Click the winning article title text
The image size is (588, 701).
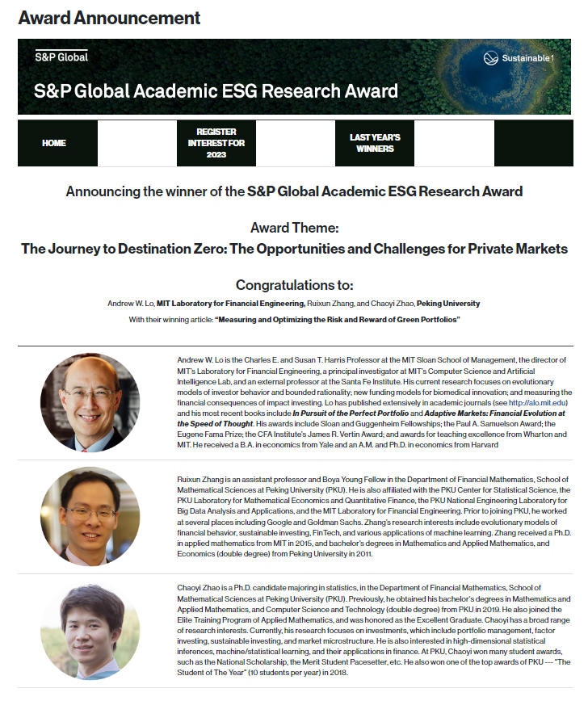[337, 320]
